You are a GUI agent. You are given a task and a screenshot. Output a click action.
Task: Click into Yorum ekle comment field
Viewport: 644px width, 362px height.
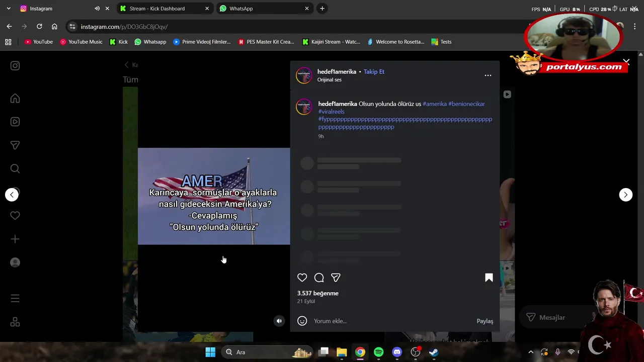392,321
